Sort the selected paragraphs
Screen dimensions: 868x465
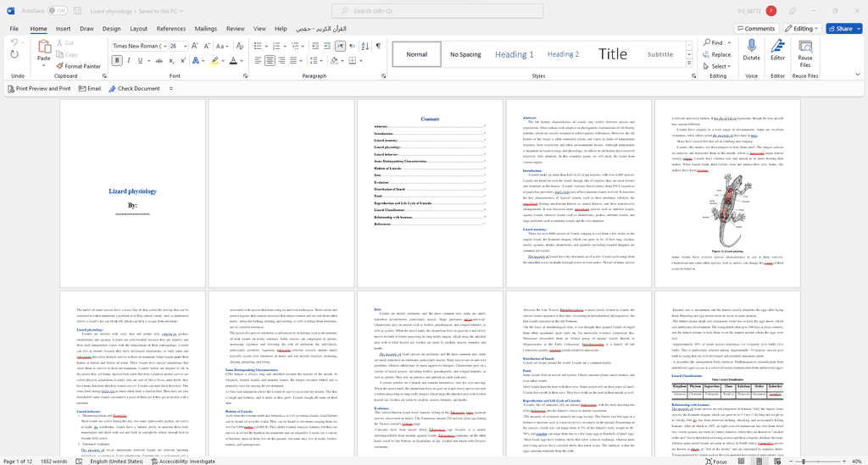tap(365, 46)
